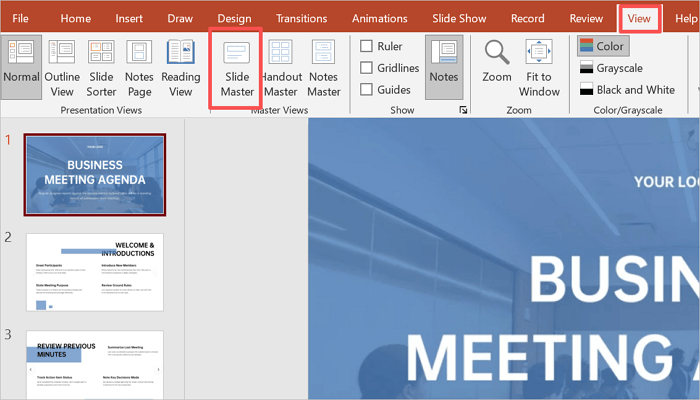Open Slide Master view
700x400 pixels.
click(237, 68)
